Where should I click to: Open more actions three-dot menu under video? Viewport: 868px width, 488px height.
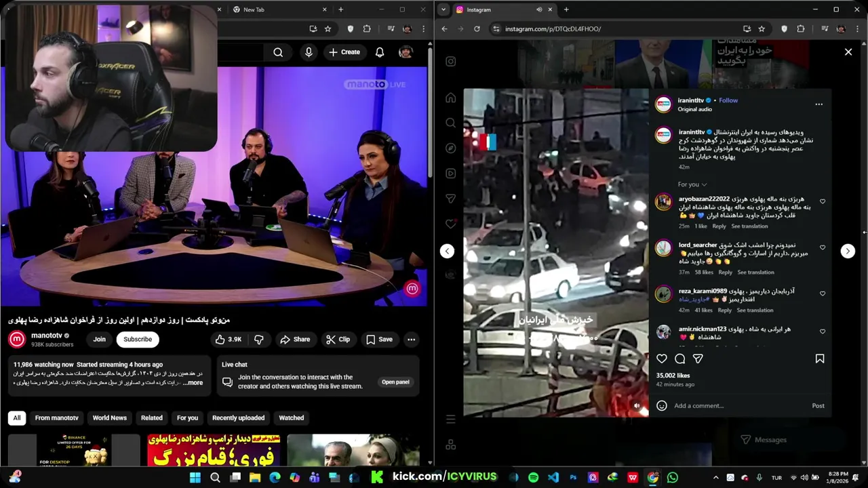[x=411, y=340]
